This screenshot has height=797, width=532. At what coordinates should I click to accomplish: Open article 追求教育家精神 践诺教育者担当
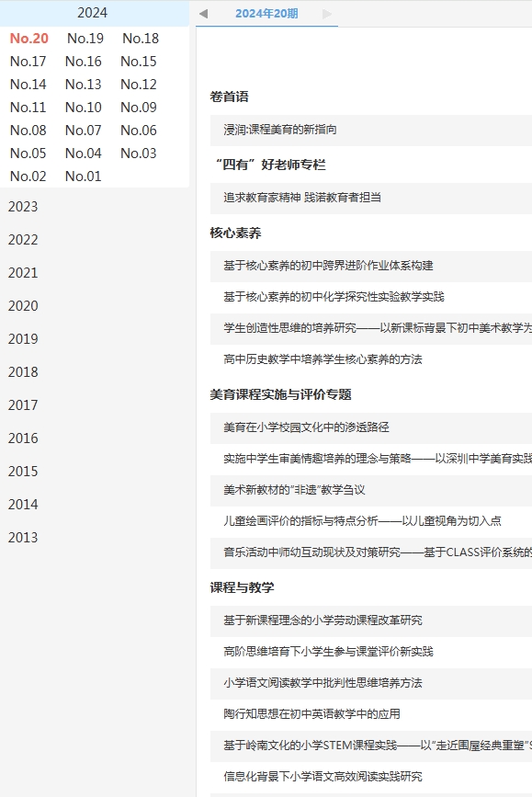[302, 198]
